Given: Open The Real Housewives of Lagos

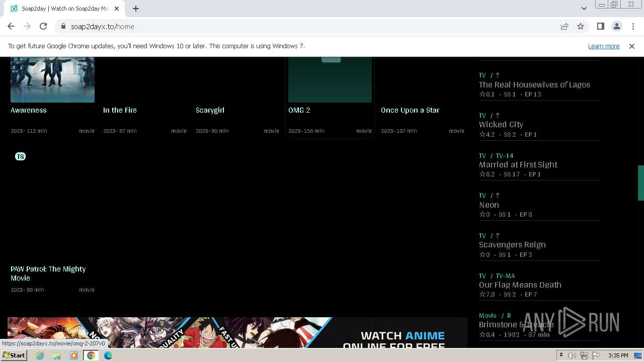Looking at the screenshot, I should tap(534, 84).
